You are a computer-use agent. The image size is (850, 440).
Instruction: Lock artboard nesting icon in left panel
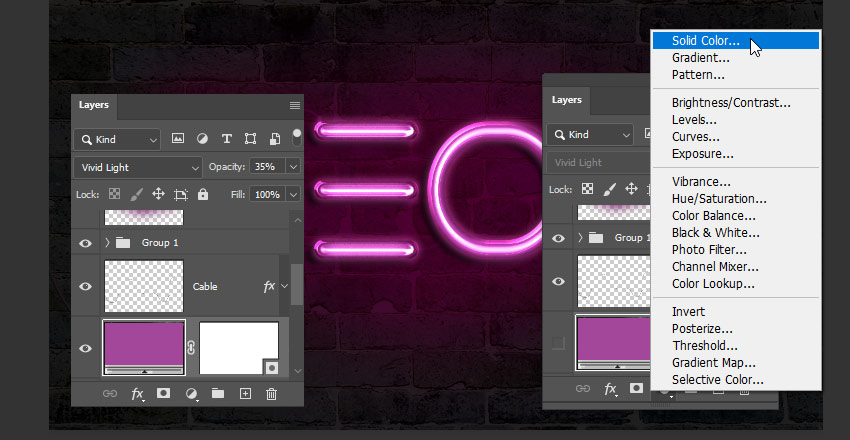(x=181, y=195)
